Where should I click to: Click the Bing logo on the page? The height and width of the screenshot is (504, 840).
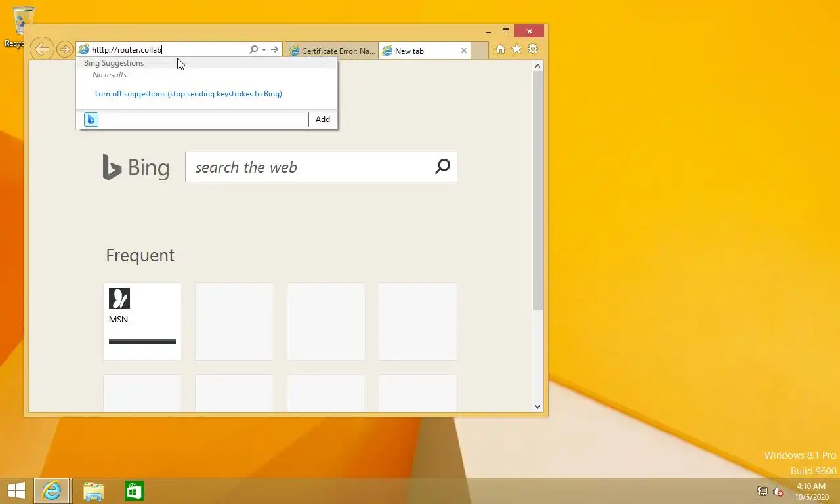click(x=136, y=167)
